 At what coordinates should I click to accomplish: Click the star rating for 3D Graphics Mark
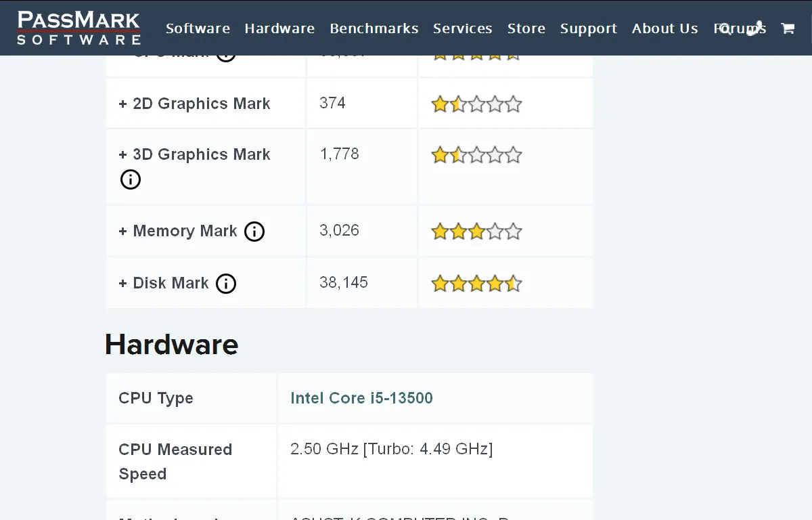(477, 155)
